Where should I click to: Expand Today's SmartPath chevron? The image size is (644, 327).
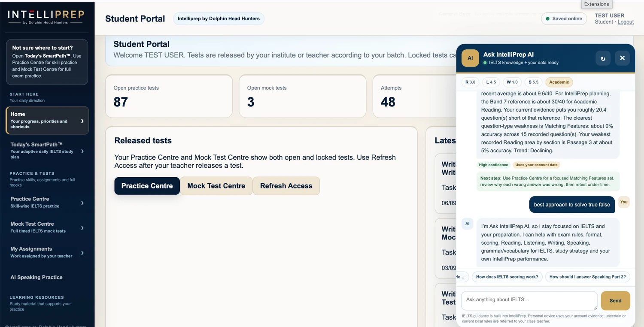point(82,151)
